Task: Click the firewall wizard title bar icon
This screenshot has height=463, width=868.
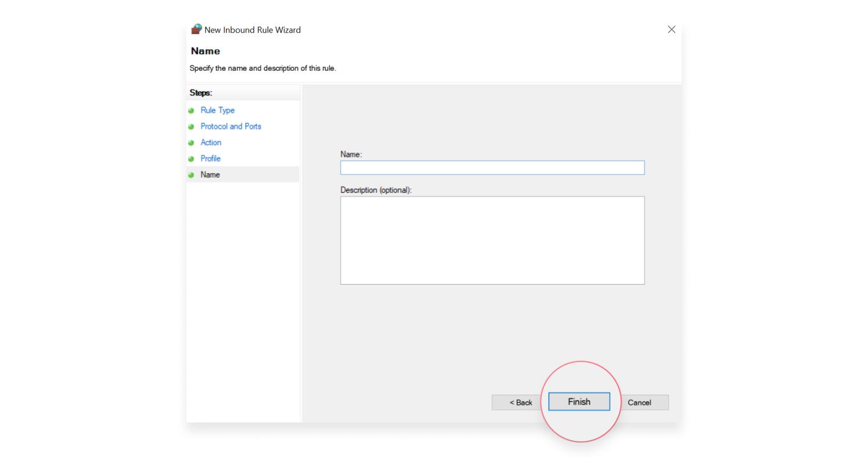Action: coord(197,30)
